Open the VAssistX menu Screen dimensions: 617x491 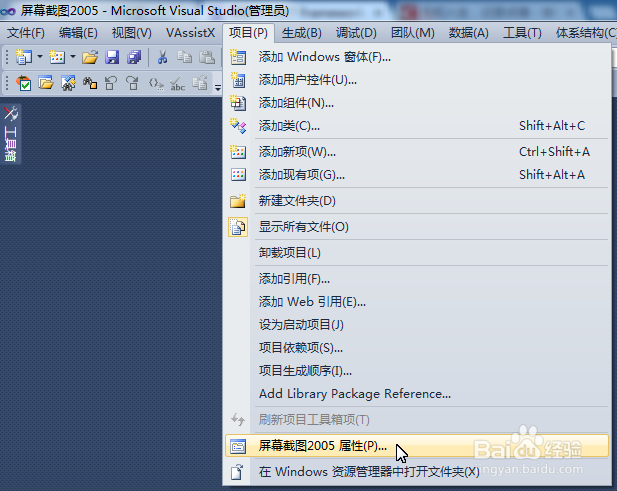[x=190, y=33]
